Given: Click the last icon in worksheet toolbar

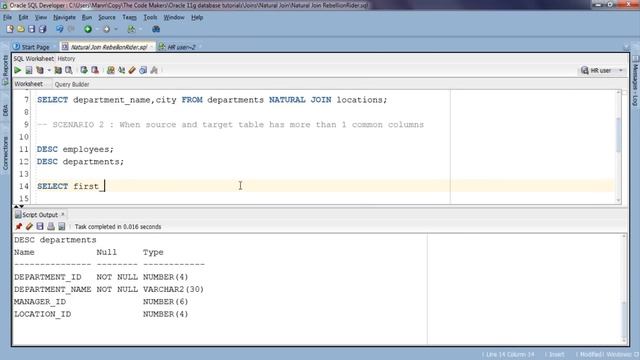Looking at the screenshot, I should [154, 70].
